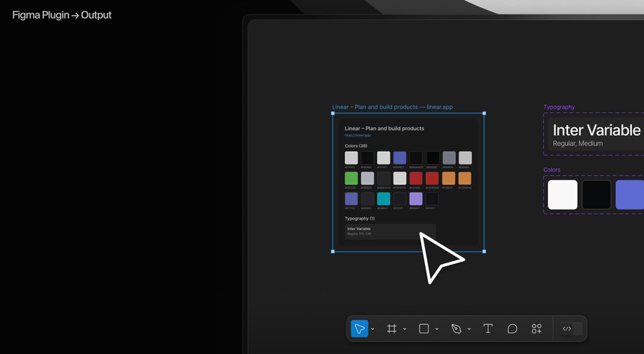Screen dimensions: 644x354
Task: Select the large white swatch in the Colors frame
Action: 562,195
